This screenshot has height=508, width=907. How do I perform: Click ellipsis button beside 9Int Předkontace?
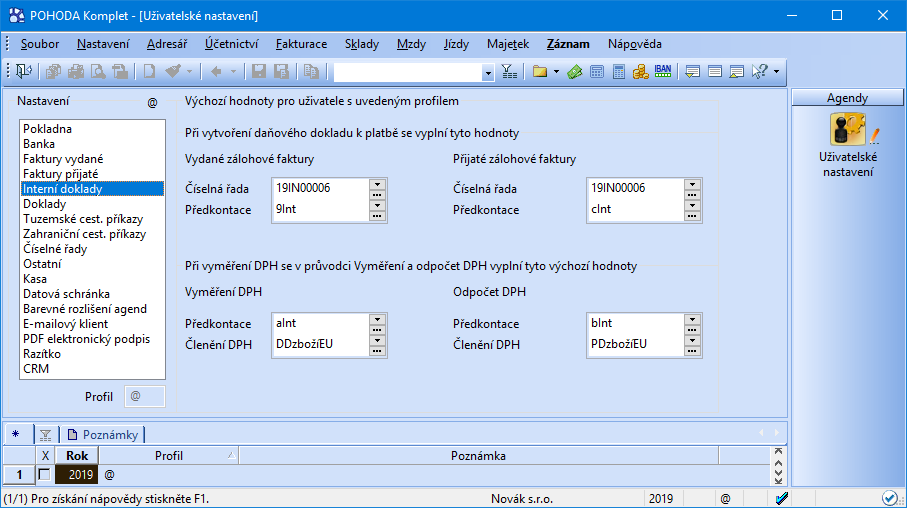[377, 216]
